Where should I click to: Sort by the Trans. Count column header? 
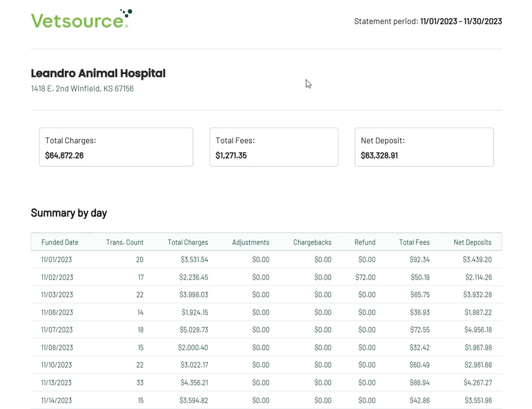[x=125, y=242]
